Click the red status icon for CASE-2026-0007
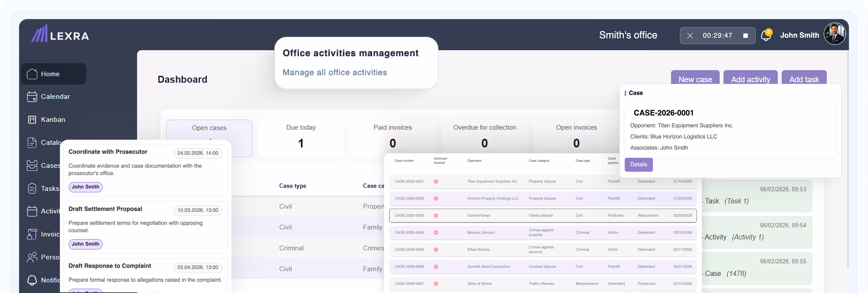868x293 pixels. pos(436,284)
